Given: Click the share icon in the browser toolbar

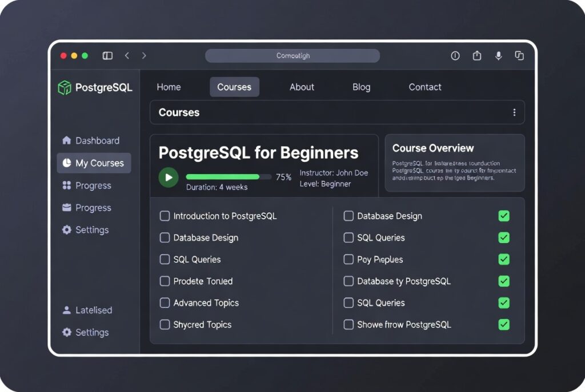Looking at the screenshot, I should tap(477, 55).
